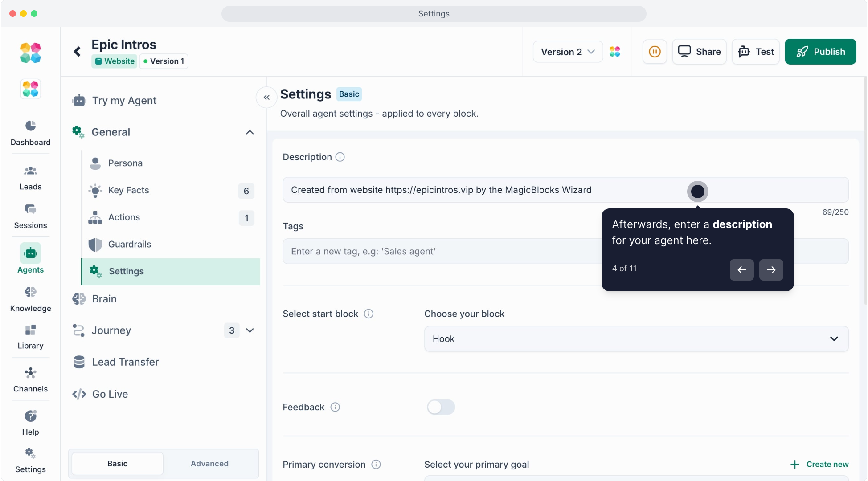Expand the Journey section chevron
The image size is (868, 481).
[x=250, y=330]
